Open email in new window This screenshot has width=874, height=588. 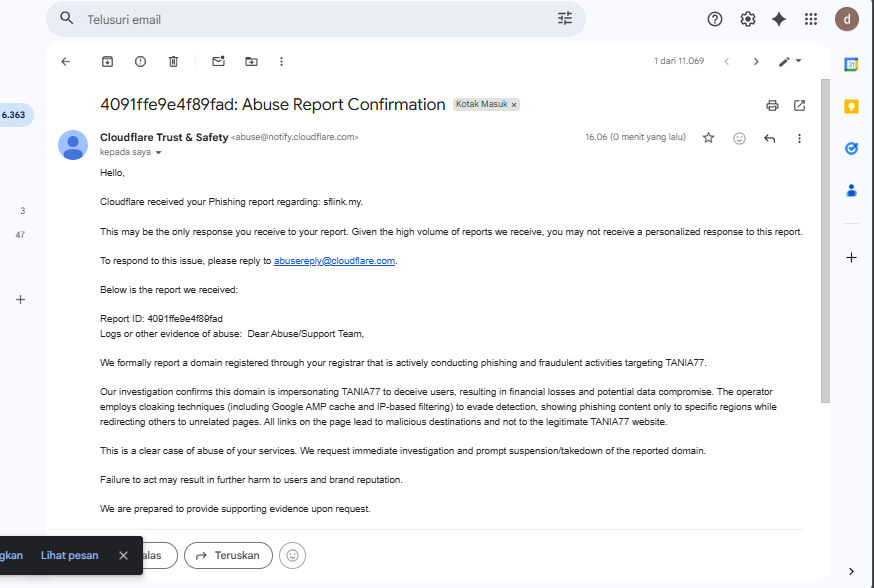point(799,105)
